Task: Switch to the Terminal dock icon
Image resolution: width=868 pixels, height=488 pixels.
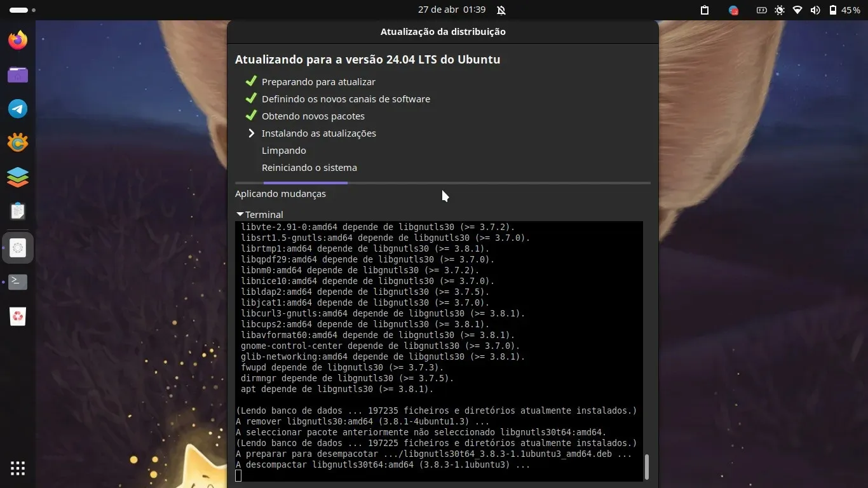Action: pos(18,281)
